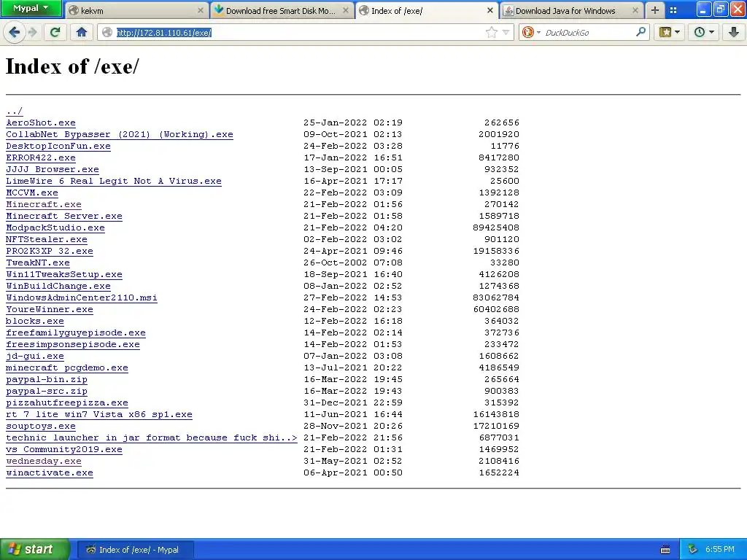This screenshot has height=560, width=747.
Task: Download Minecraft.exe file
Action: [43, 204]
